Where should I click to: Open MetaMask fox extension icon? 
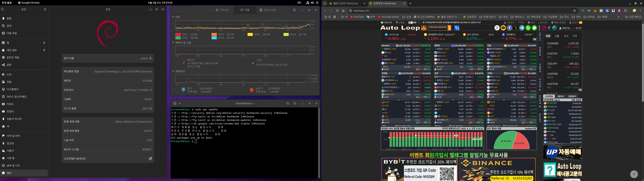(595, 10)
